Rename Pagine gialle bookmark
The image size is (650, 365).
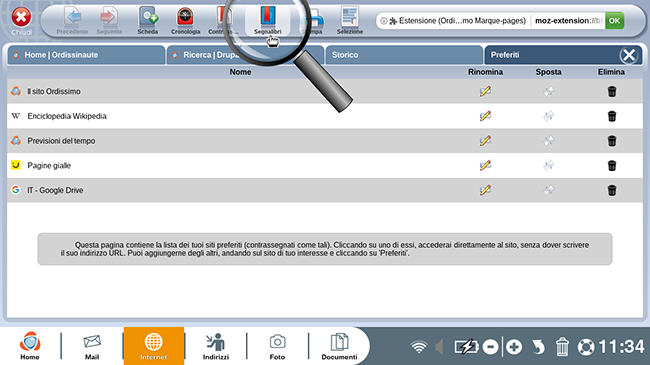(485, 165)
